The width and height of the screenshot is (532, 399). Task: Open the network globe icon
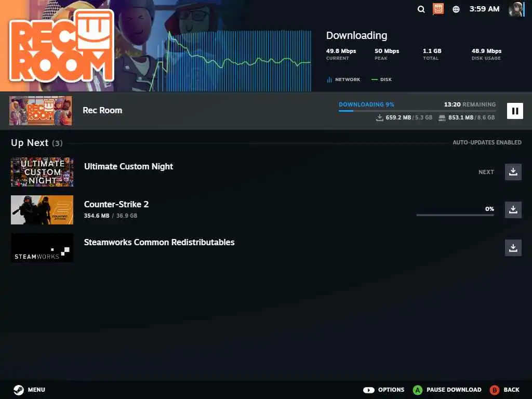[x=456, y=9]
